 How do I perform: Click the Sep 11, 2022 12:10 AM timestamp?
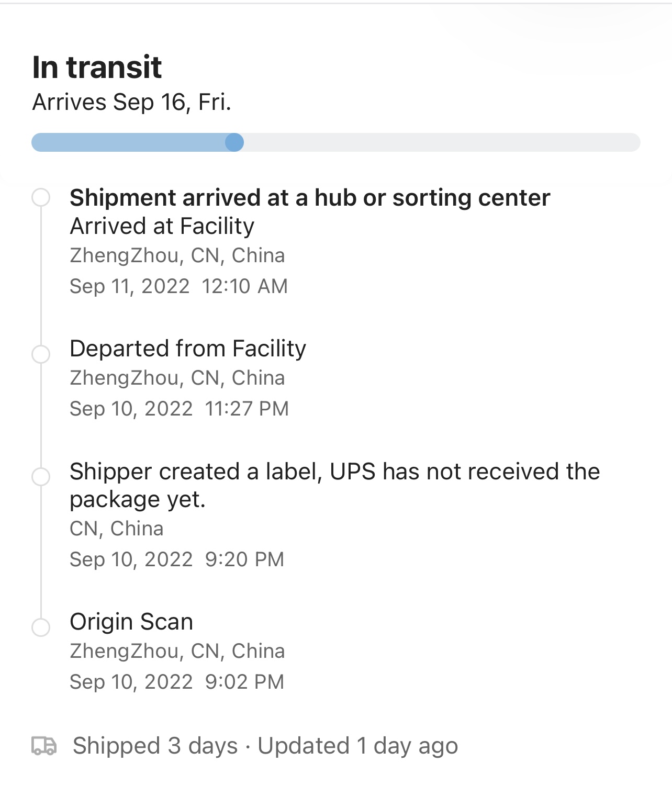(x=178, y=286)
